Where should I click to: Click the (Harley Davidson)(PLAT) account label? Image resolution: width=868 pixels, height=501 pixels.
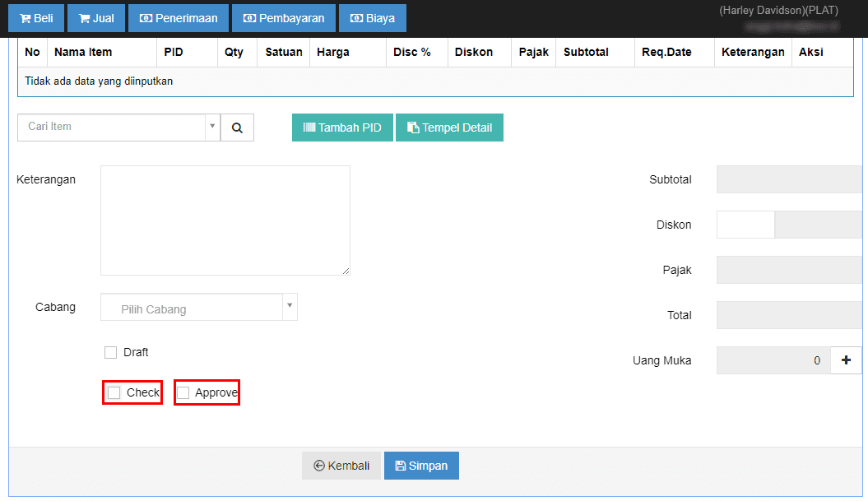point(778,11)
